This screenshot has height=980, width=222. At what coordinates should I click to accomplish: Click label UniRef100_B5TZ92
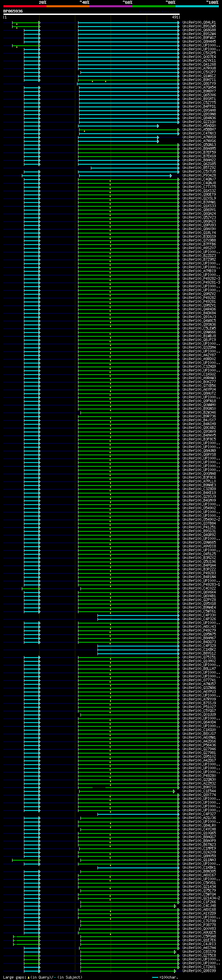pos(199,168)
